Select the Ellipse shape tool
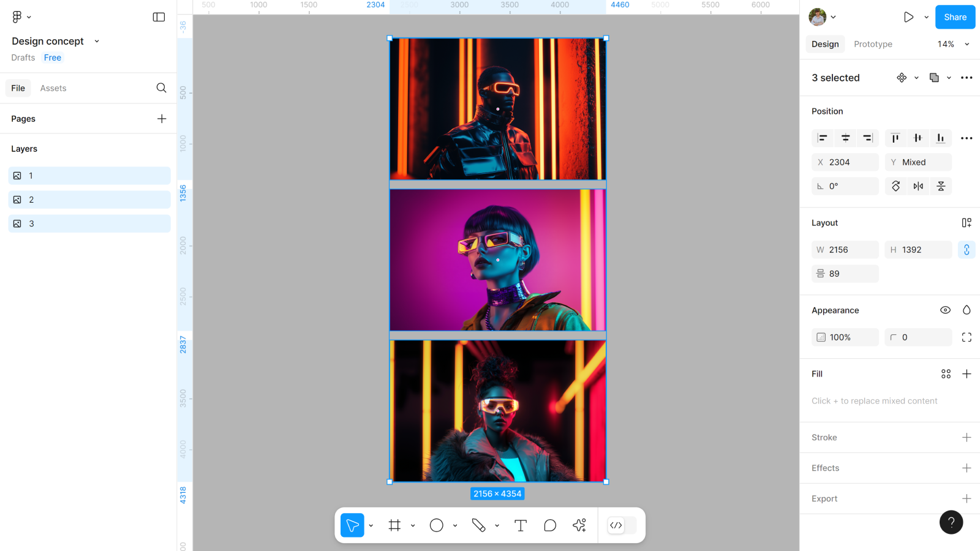Viewport: 980px width, 551px height. click(436, 525)
